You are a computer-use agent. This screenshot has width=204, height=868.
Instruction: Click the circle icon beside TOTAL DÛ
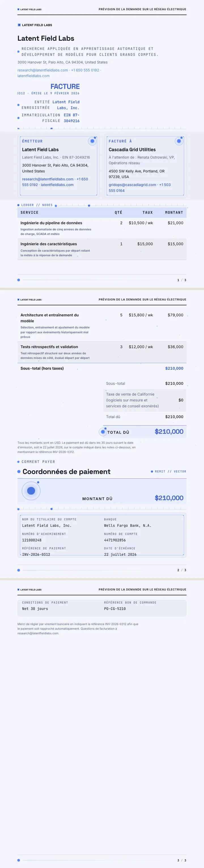(103, 432)
